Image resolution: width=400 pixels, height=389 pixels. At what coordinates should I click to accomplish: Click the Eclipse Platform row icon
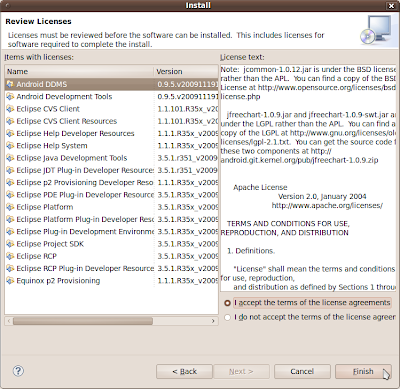tap(10, 207)
